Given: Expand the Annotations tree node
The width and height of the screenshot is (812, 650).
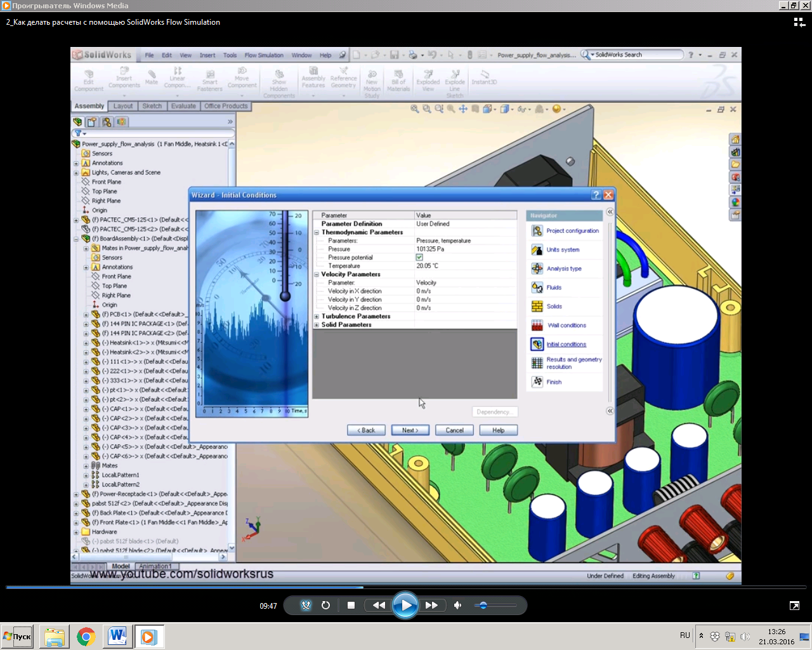Looking at the screenshot, I should [76, 163].
